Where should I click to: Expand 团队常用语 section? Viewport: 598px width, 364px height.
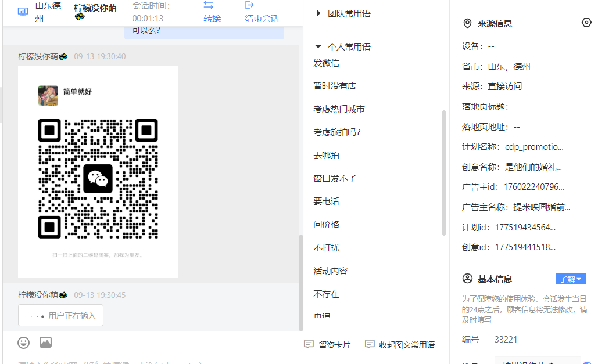pyautogui.click(x=318, y=13)
